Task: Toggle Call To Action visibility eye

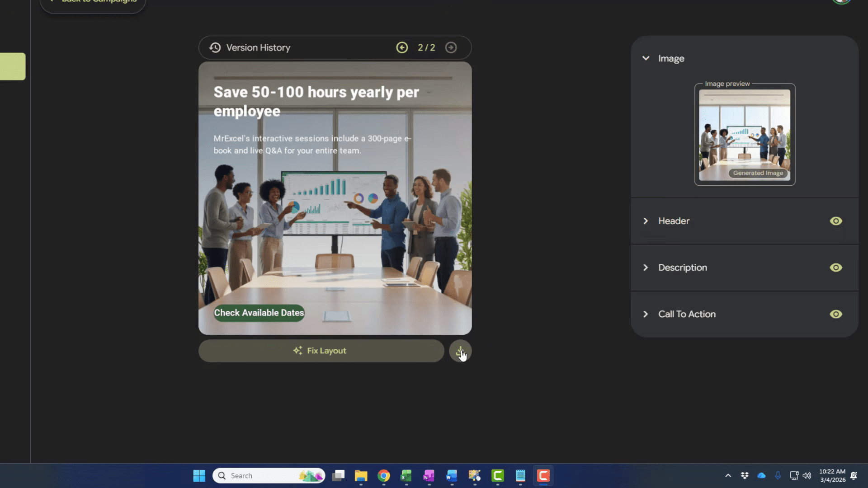Action: (836, 314)
